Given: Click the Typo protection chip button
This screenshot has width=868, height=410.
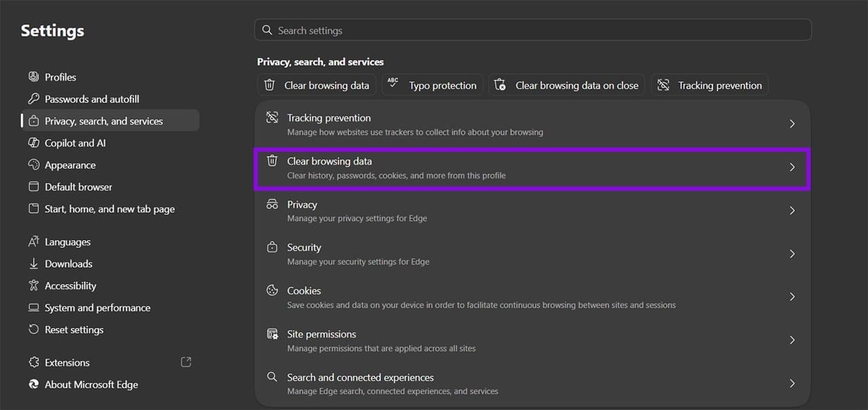Looking at the screenshot, I should (x=433, y=85).
